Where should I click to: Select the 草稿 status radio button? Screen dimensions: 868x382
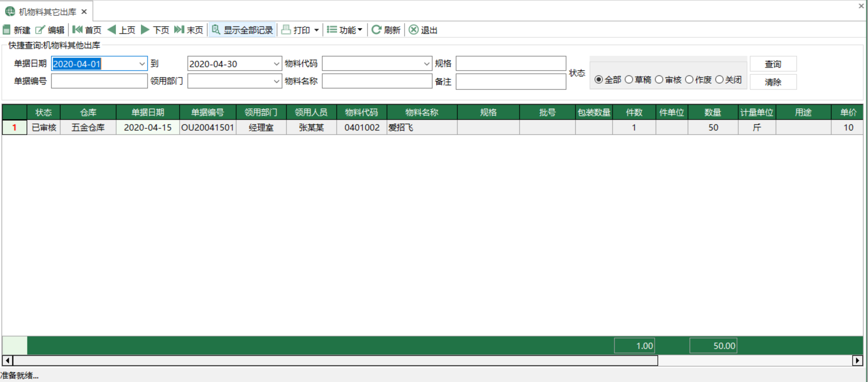(x=629, y=79)
